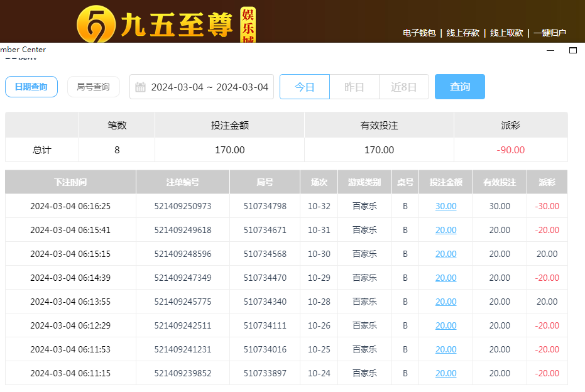Switch to 局号查询 round search tab
Image resolution: width=585 pixels, height=392 pixels.
pos(93,87)
